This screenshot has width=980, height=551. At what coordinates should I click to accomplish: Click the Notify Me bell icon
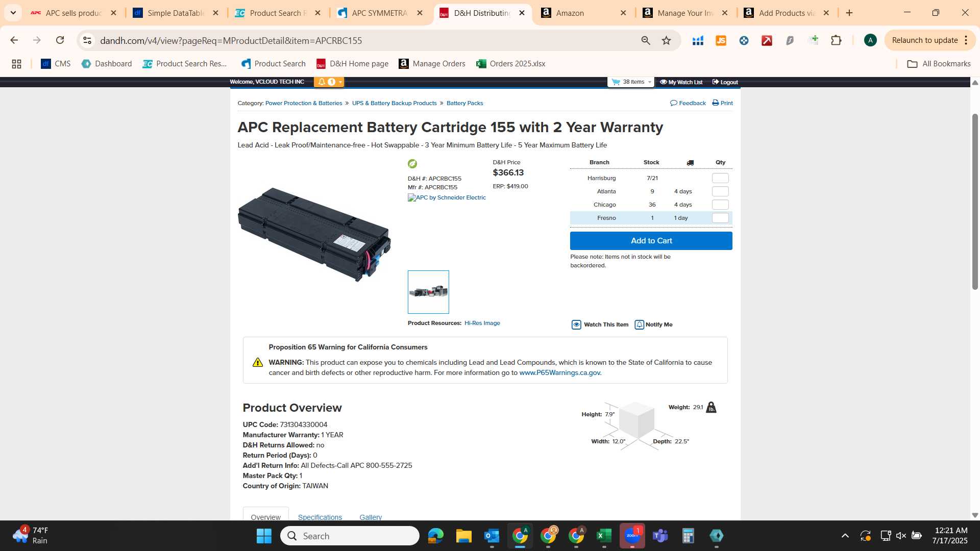coord(639,324)
